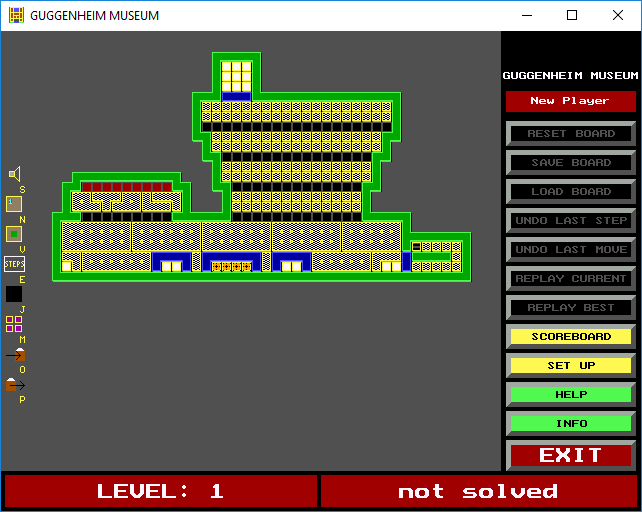
Task: Click the New Player button
Action: tap(570, 101)
